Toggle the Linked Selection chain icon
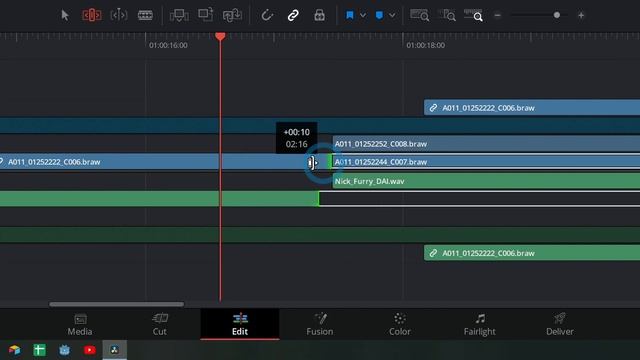The height and width of the screenshot is (360, 640). 293,16
